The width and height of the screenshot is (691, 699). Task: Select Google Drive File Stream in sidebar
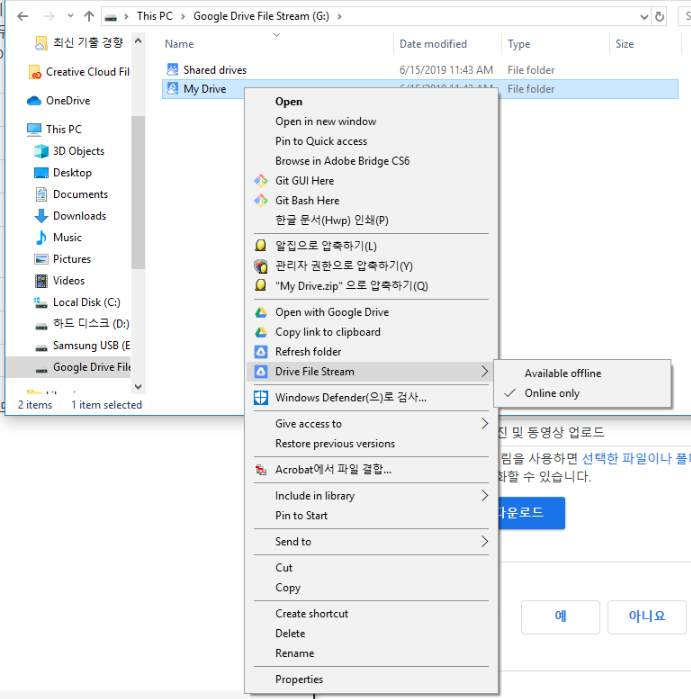tap(68, 367)
